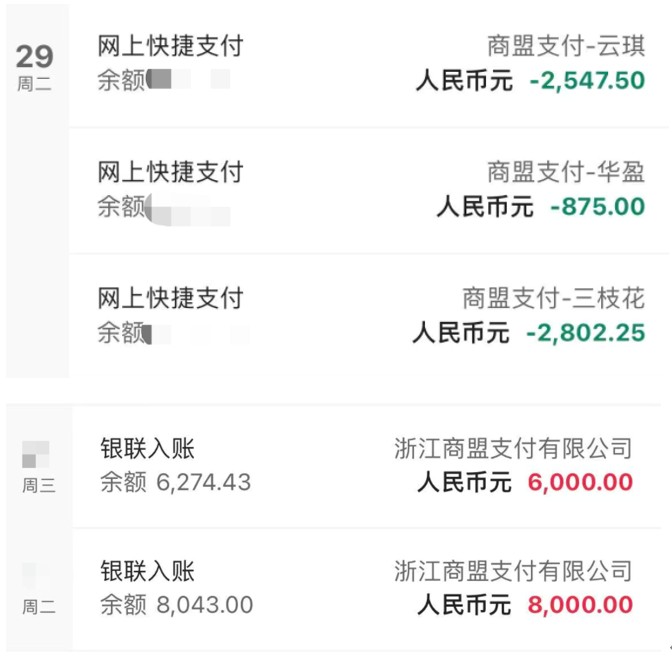Open 银联入账 entry for 6,000.00
Viewport: 672px width, 663px height.
tap(147, 450)
